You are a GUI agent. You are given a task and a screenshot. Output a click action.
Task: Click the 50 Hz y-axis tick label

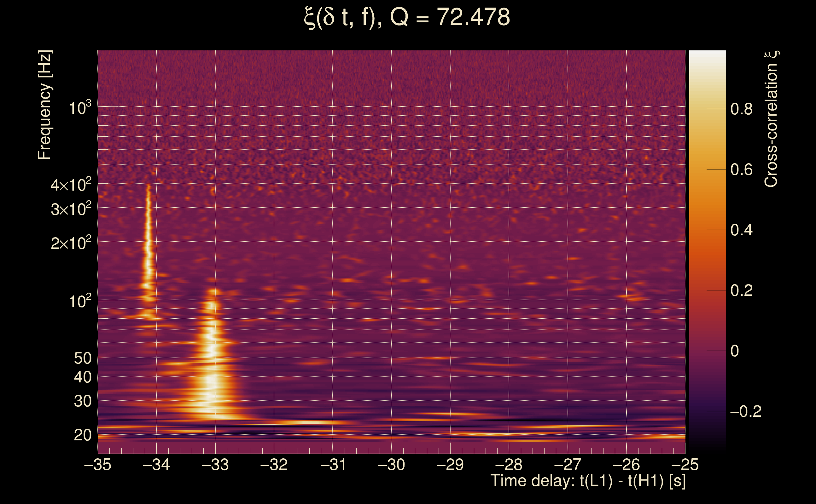tap(82, 358)
